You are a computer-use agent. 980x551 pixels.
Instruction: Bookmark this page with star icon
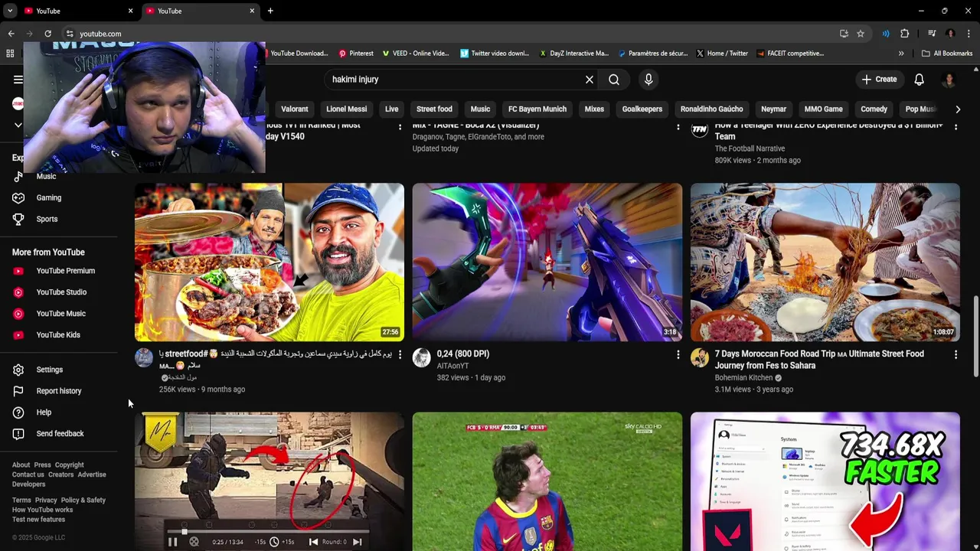pyautogui.click(x=861, y=34)
